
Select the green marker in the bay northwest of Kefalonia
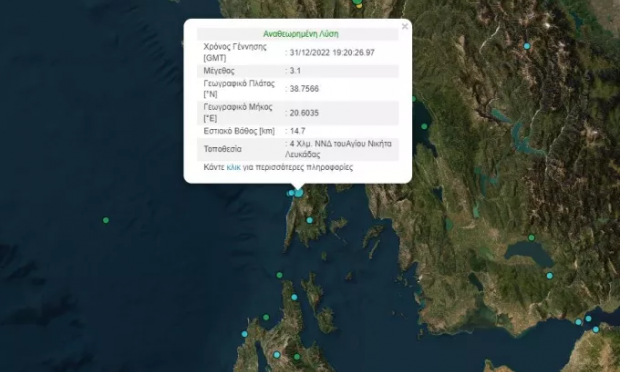(266, 317)
